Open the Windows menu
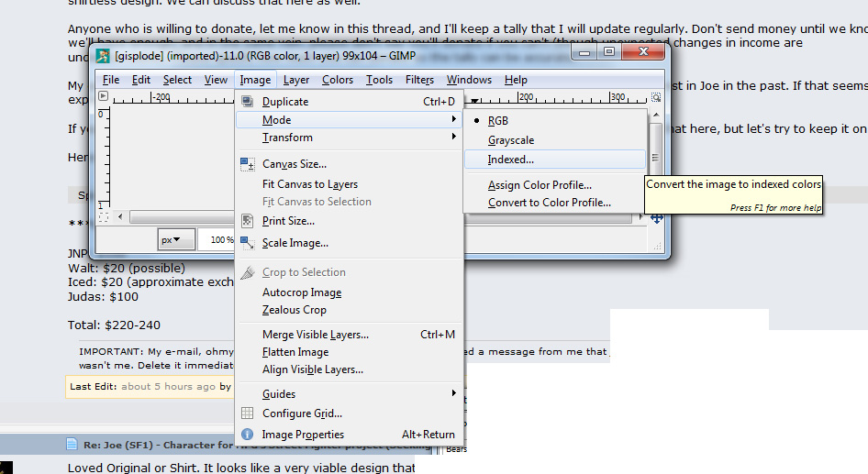868x474 pixels. coord(469,80)
